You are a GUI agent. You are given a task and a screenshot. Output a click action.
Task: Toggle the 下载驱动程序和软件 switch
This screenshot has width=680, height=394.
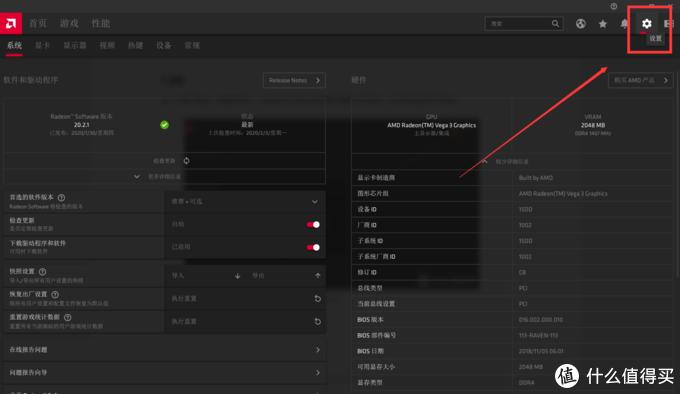coord(313,247)
